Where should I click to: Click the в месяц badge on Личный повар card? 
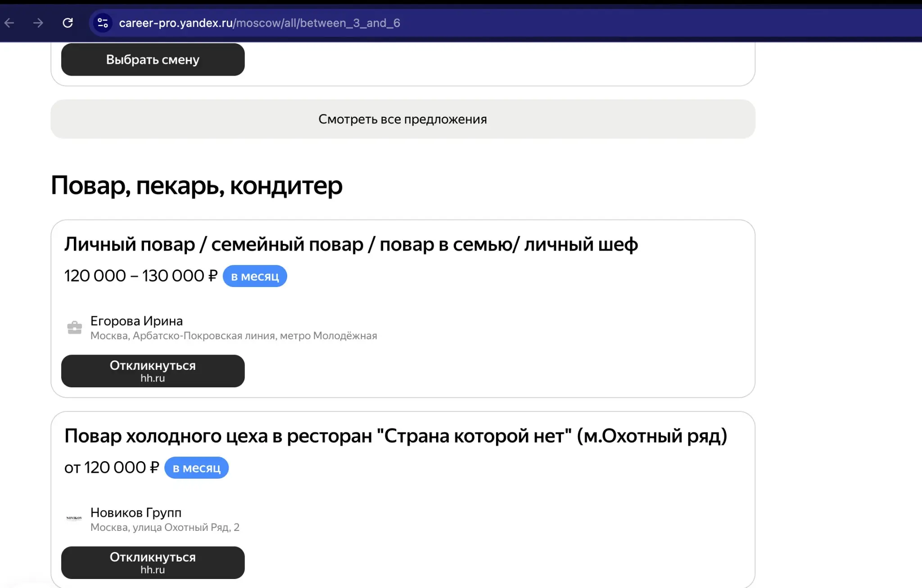(x=255, y=276)
